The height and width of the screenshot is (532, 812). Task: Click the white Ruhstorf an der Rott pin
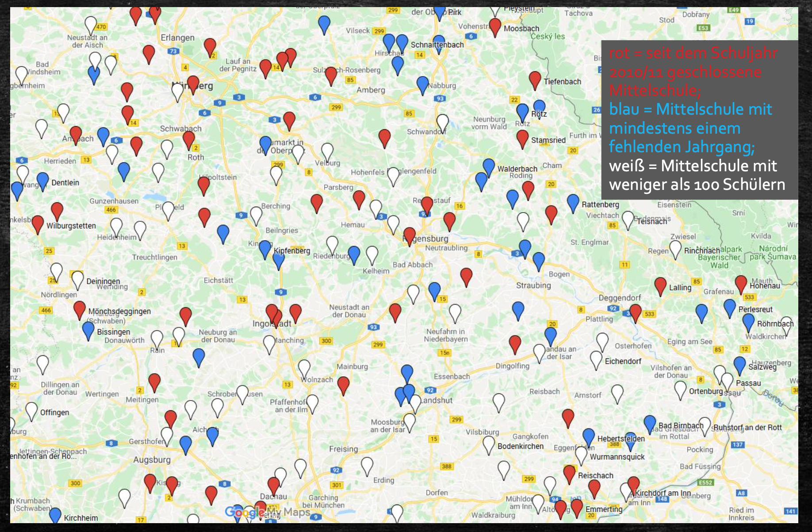tap(705, 426)
